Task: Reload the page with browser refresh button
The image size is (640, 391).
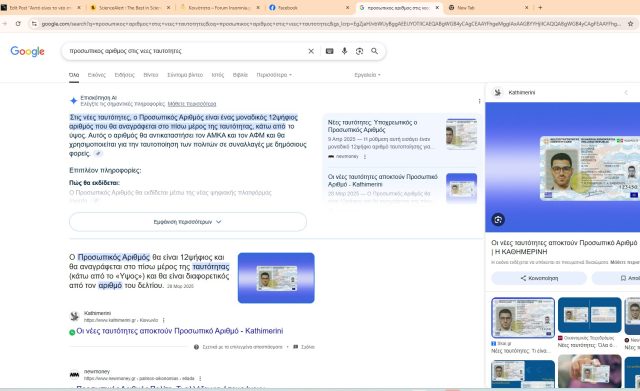Action: [x=18, y=24]
